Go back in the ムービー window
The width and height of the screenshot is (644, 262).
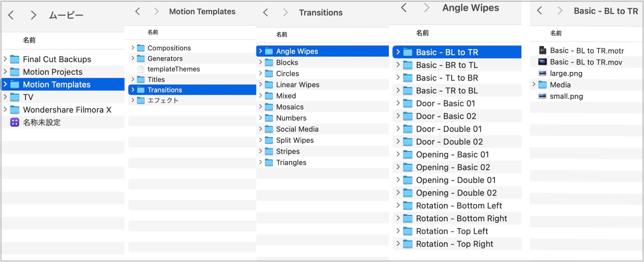(x=11, y=15)
